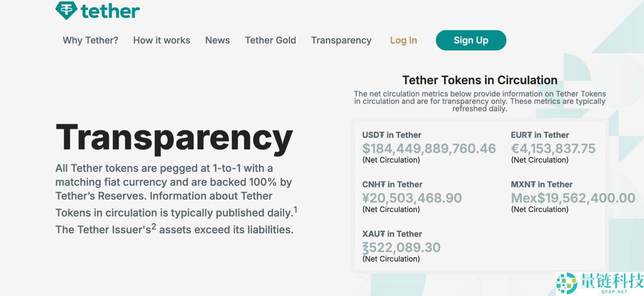Open the Why Tether? menu
644x296 pixels.
point(90,40)
